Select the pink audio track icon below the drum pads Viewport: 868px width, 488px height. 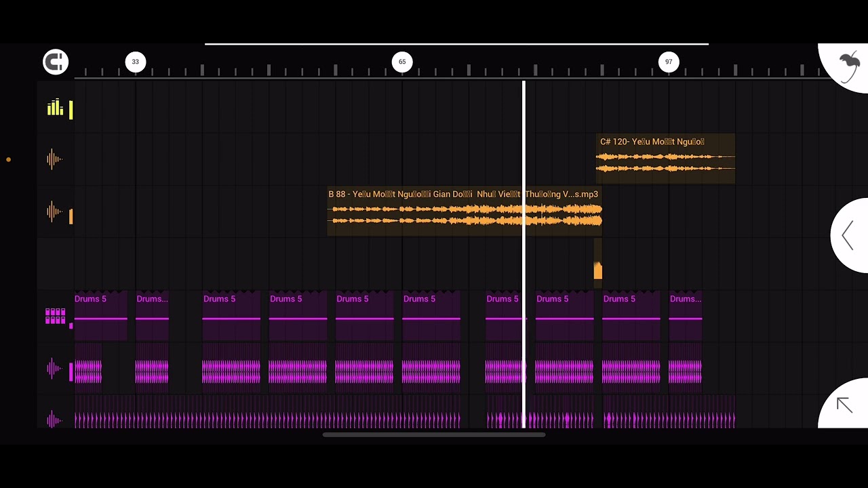click(x=54, y=369)
